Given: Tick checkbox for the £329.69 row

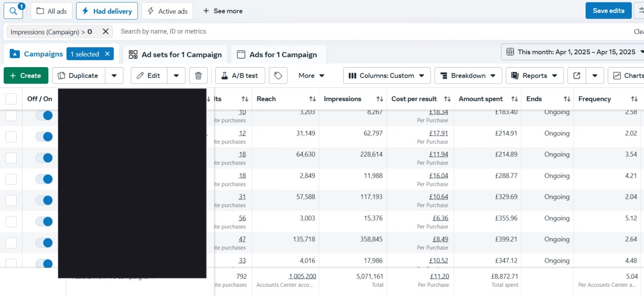Looking at the screenshot, I should tap(11, 200).
